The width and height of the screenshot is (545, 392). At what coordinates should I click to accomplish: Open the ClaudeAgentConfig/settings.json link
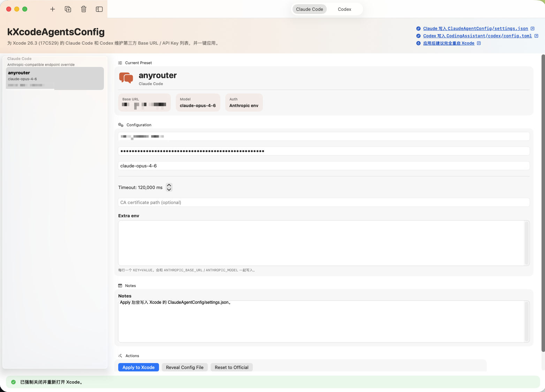[x=476, y=29]
